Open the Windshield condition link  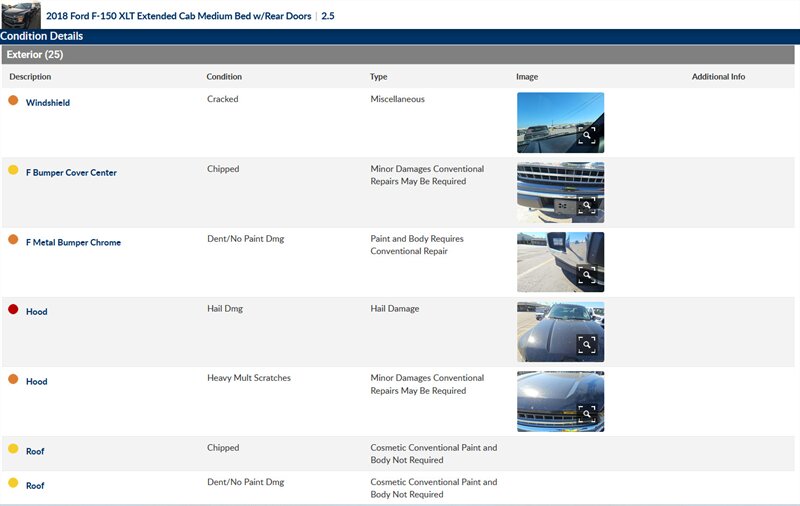pos(47,103)
